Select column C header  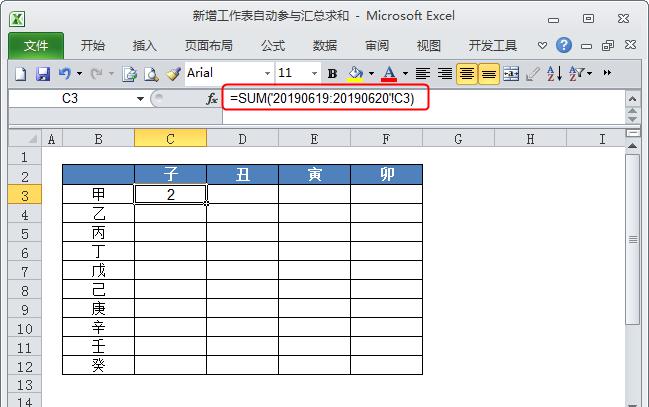[x=171, y=138]
